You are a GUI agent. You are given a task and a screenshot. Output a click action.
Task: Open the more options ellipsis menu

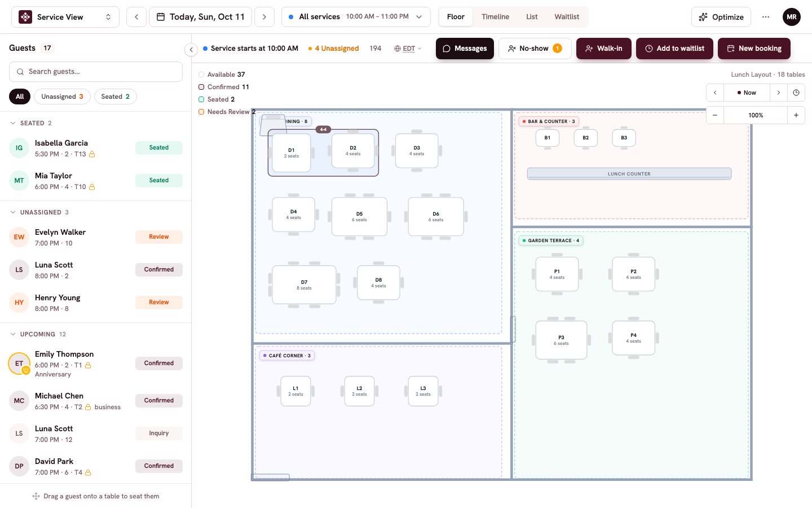[766, 17]
